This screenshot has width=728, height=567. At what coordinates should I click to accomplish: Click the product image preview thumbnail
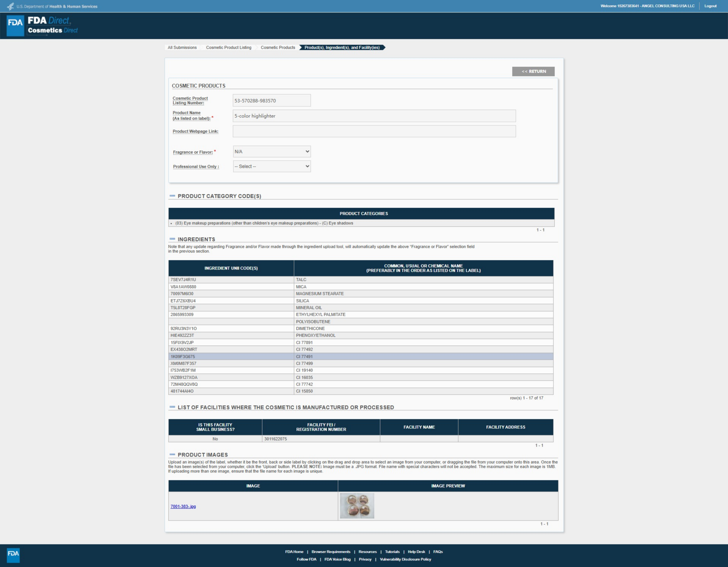click(x=357, y=506)
